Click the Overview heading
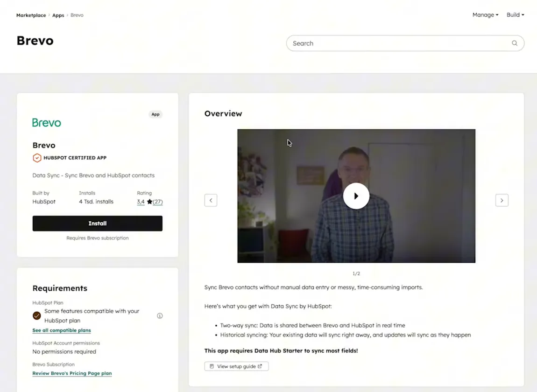This screenshot has height=392, width=537. point(223,114)
